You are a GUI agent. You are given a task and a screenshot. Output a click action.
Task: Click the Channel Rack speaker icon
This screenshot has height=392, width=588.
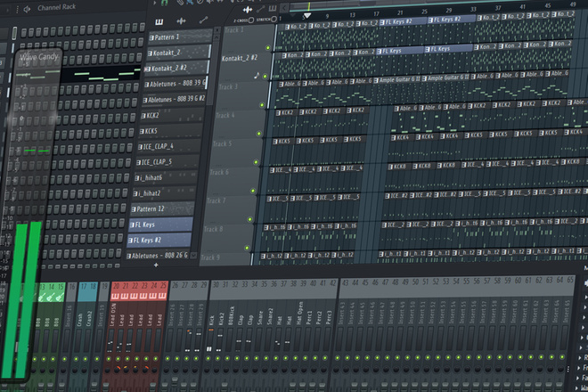27,9
